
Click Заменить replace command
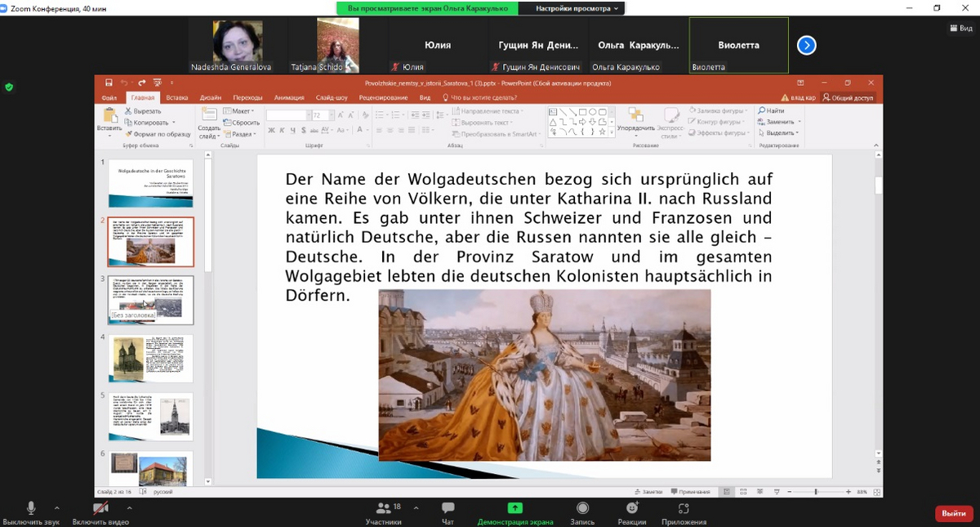pyautogui.click(x=778, y=122)
